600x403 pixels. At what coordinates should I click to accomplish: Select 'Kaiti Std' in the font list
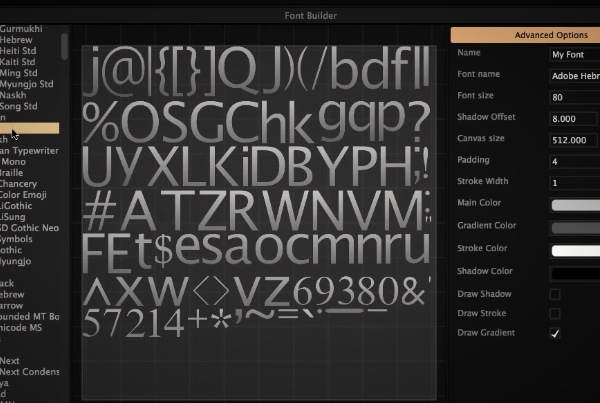tap(18, 62)
